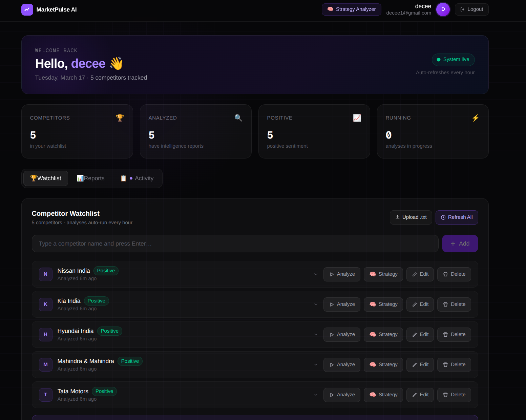Edit the Kia India entry
Viewport: 526px width, 420px height.
click(420, 304)
